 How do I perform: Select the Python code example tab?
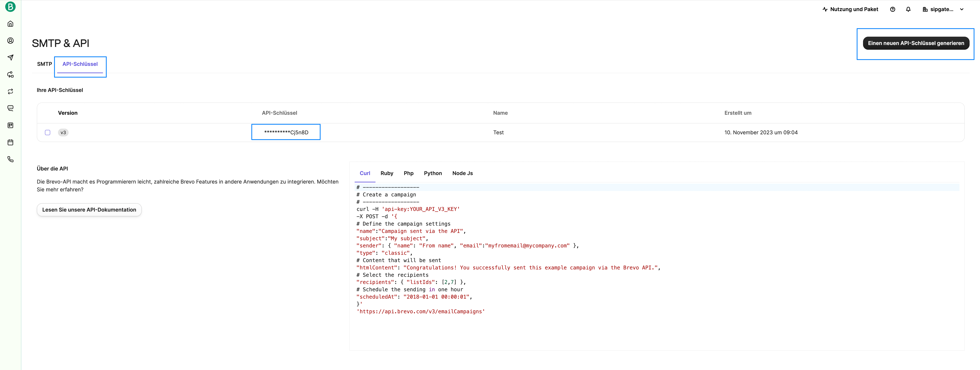tap(432, 173)
